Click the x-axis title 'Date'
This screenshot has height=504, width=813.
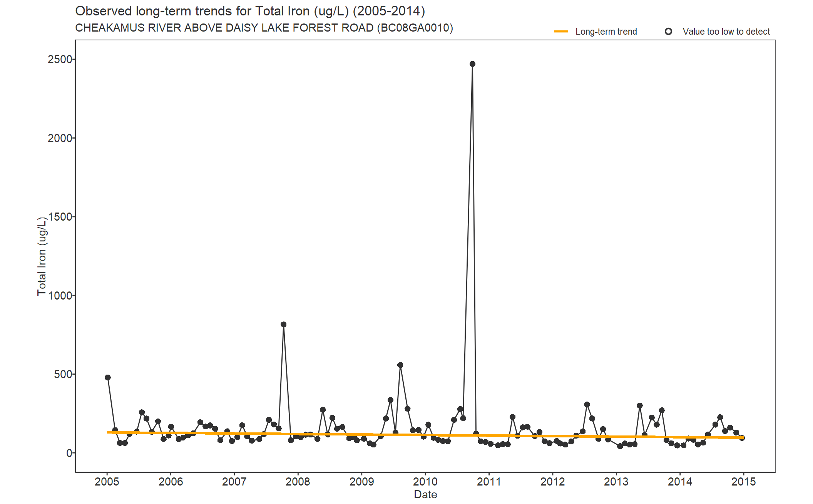(425, 494)
